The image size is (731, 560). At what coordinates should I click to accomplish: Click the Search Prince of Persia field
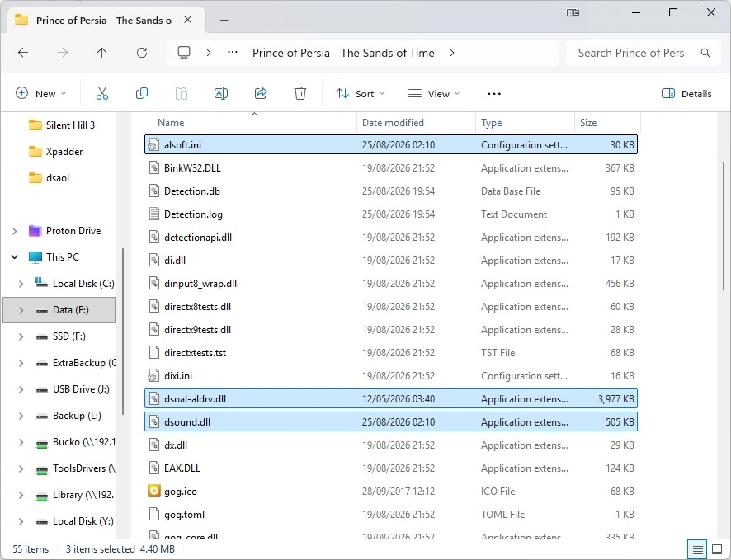click(643, 53)
